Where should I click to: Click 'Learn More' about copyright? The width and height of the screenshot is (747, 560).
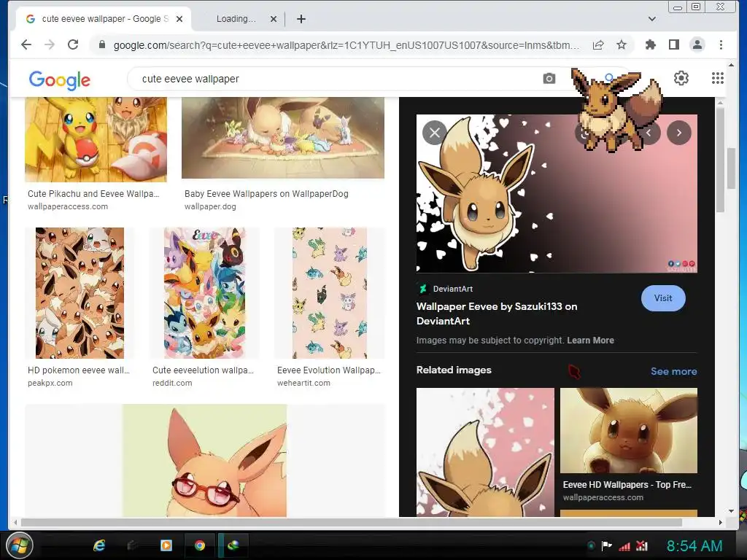[x=590, y=341]
